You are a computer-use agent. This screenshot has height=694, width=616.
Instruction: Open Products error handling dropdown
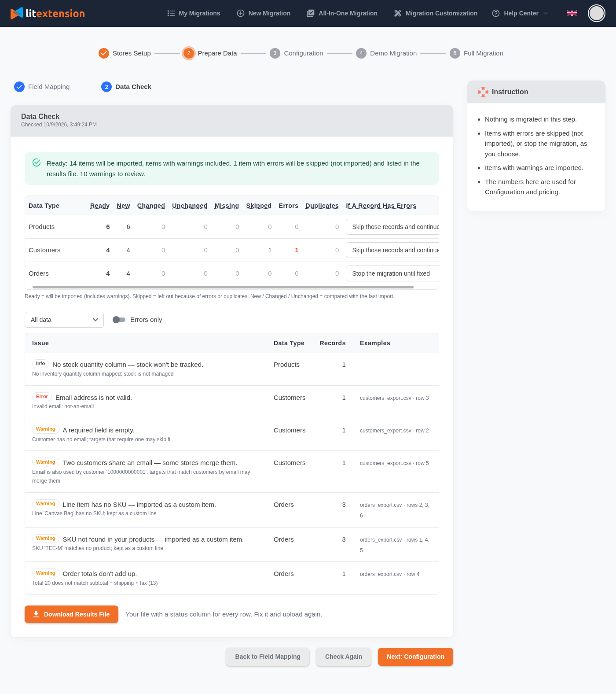pyautogui.click(x=392, y=227)
